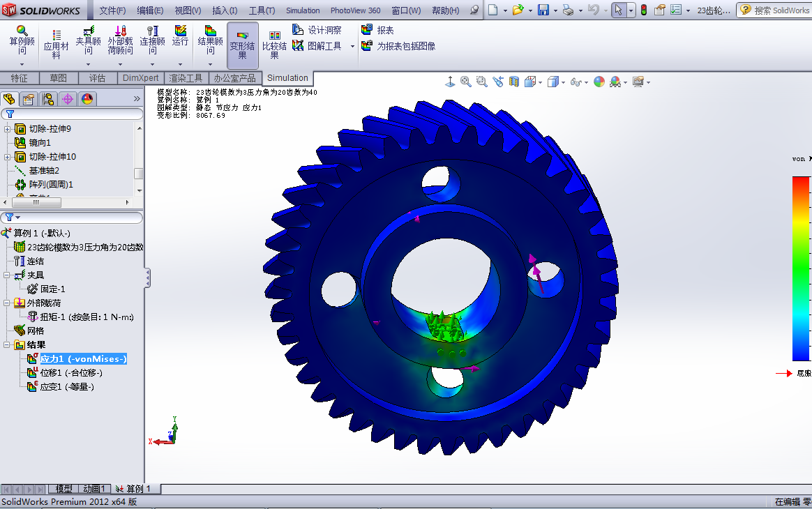This screenshot has height=509, width=812.
Task: Click the Rebuild traffic light icon
Action: [x=643, y=10]
